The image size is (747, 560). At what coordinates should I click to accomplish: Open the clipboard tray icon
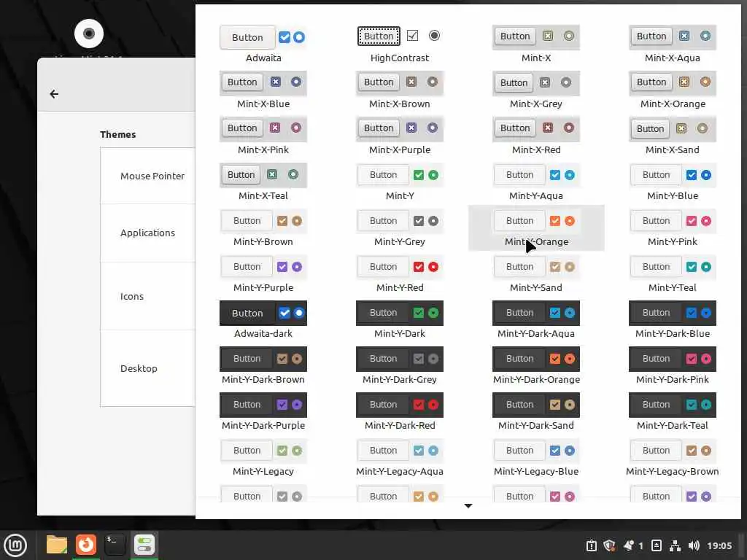pyautogui.click(x=591, y=545)
